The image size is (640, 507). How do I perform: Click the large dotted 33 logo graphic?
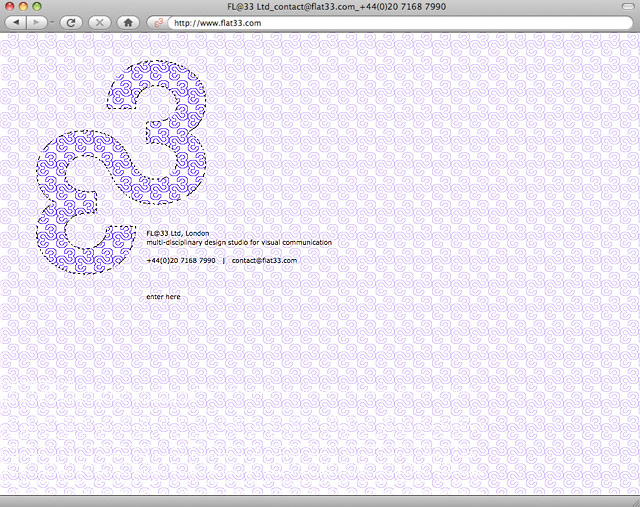(x=121, y=167)
